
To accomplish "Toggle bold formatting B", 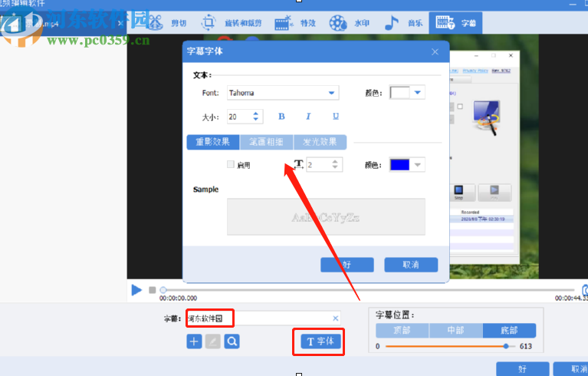I will pos(281,117).
